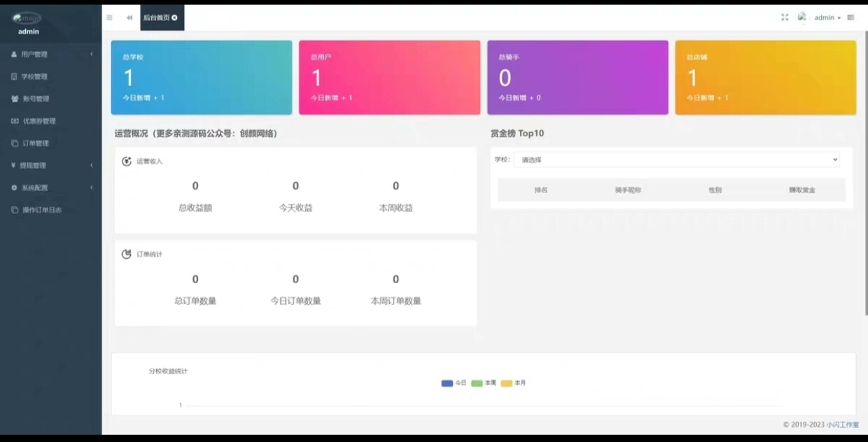Viewport: 868px width, 442px height.
Task: Click the building icon beside 学校管理
Action: pos(14,76)
